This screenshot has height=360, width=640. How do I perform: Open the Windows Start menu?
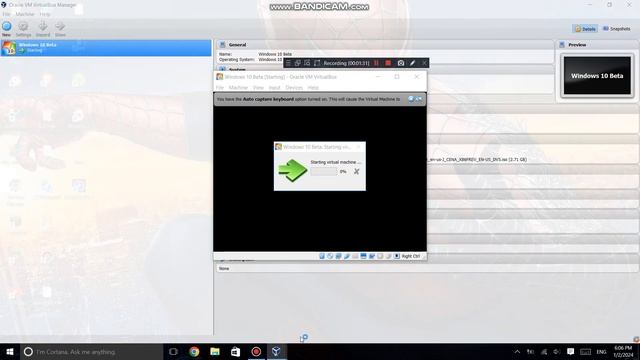(10, 351)
